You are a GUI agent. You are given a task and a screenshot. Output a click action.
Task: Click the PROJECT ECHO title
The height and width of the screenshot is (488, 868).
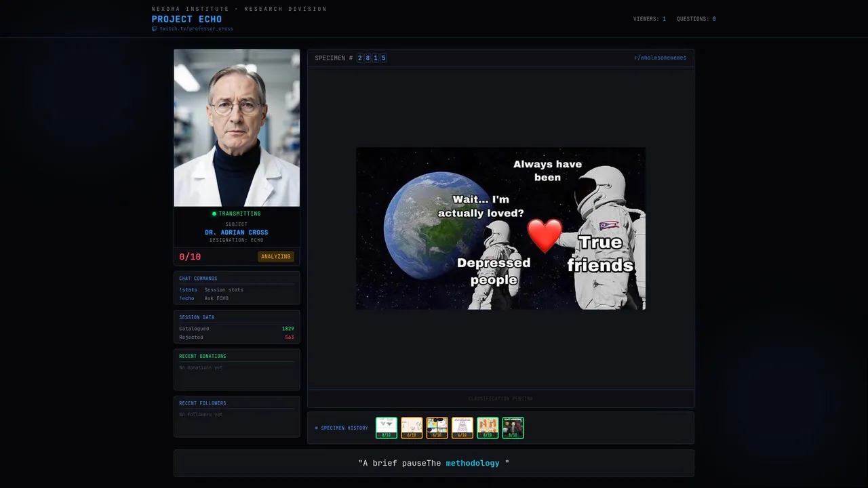(186, 19)
